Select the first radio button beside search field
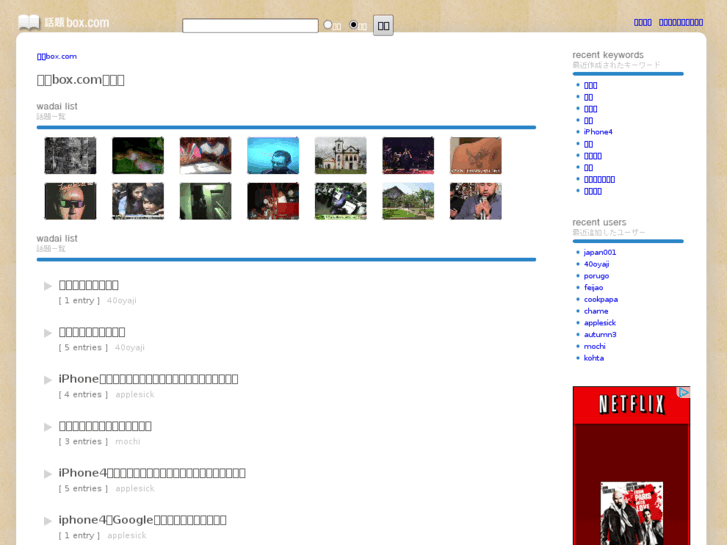 click(x=328, y=25)
